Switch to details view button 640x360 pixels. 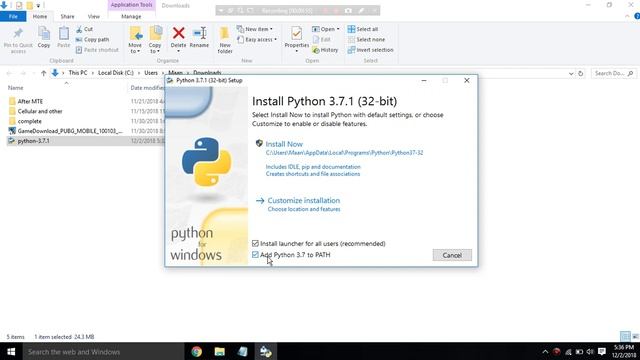pos(625,337)
